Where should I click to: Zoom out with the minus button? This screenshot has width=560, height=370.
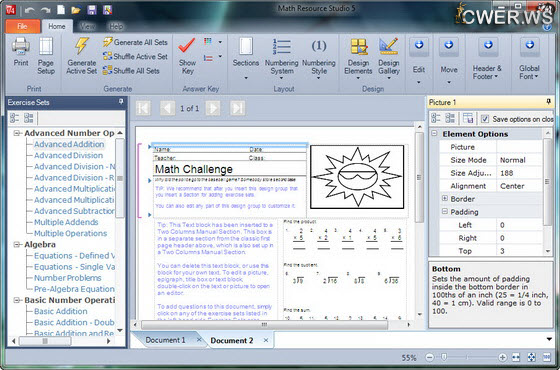pos(430,357)
